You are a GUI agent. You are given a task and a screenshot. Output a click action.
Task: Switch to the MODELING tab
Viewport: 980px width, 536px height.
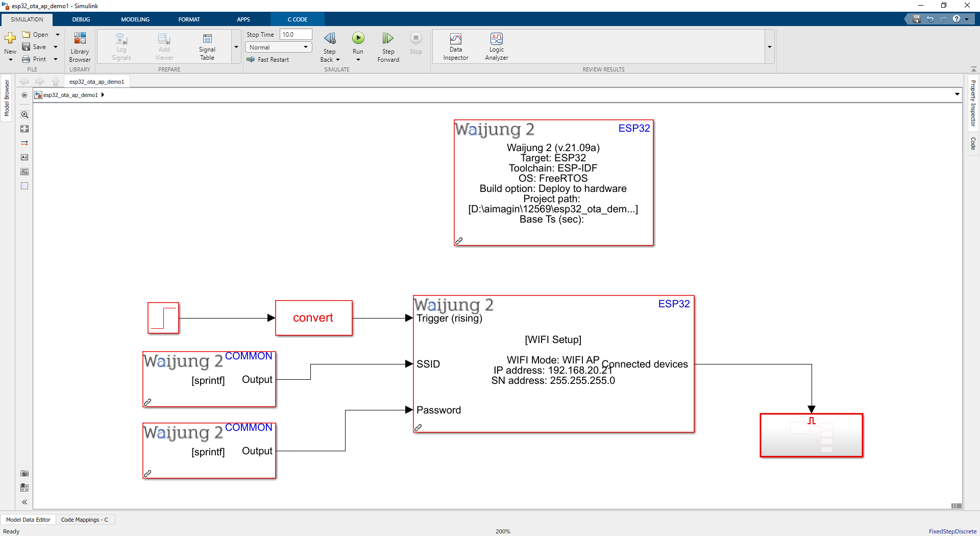click(x=135, y=19)
